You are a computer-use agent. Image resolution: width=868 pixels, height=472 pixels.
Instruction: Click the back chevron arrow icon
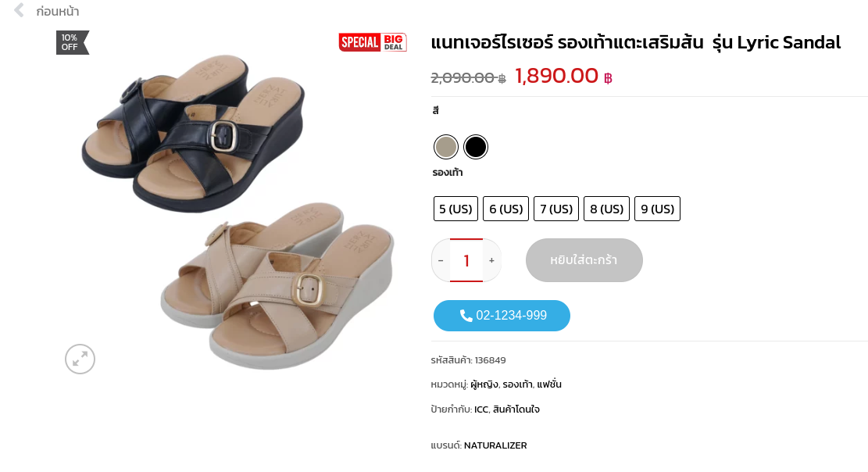[x=19, y=10]
